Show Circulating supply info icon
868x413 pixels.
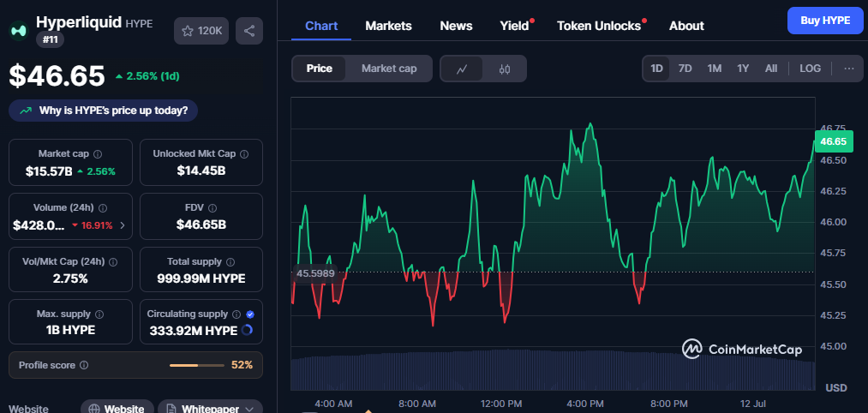(x=236, y=314)
